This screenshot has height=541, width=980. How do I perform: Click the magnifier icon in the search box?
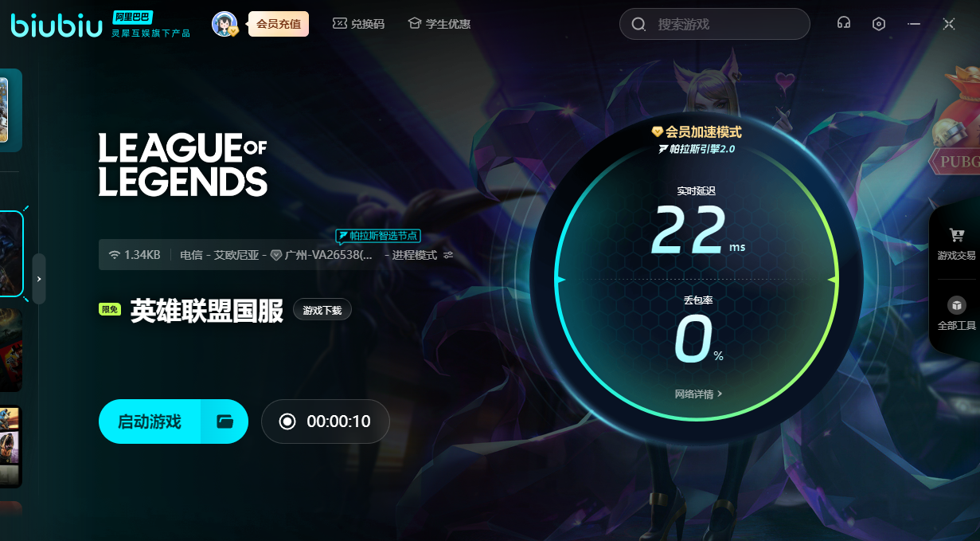(638, 24)
